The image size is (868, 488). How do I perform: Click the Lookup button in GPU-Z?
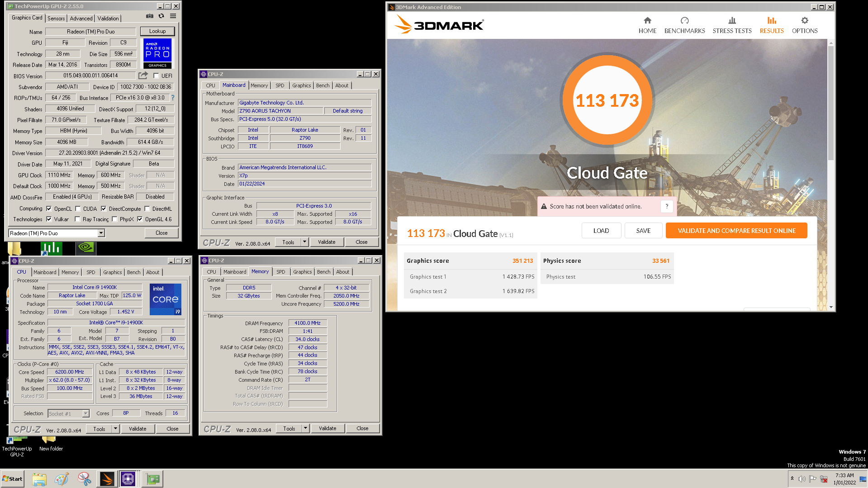[157, 31]
